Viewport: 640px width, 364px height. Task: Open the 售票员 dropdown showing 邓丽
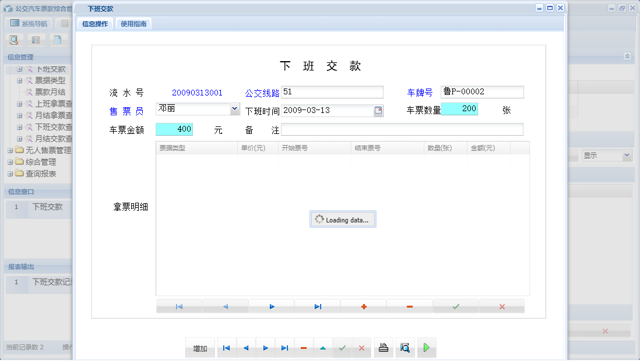pos(235,109)
